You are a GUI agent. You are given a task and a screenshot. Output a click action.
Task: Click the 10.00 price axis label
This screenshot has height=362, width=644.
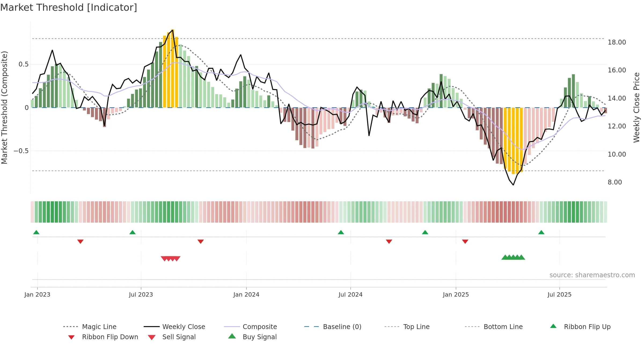pyautogui.click(x=617, y=154)
